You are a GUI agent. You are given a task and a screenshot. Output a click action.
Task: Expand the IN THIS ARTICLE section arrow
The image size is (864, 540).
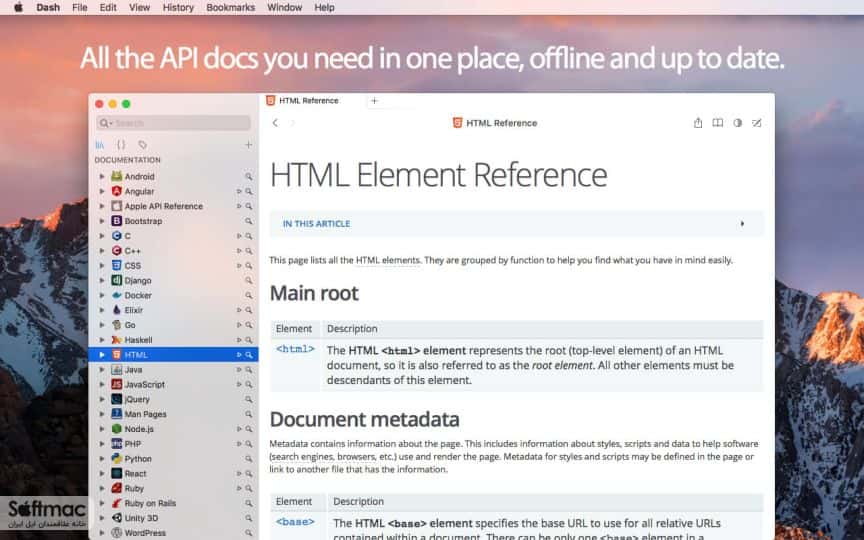pyautogui.click(x=742, y=224)
